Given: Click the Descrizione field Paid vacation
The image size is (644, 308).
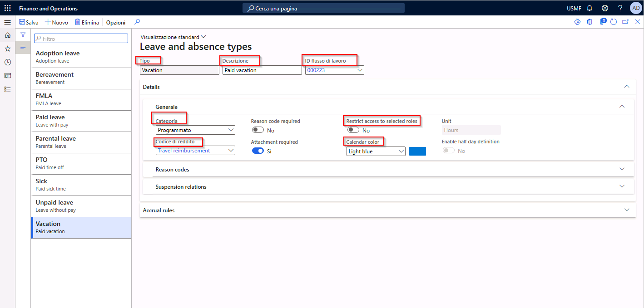Looking at the screenshot, I should pos(262,70).
